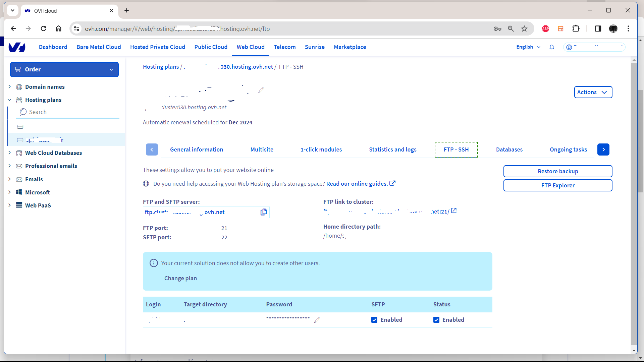Go to browser home page
Image resolution: width=644 pixels, height=362 pixels.
58,29
